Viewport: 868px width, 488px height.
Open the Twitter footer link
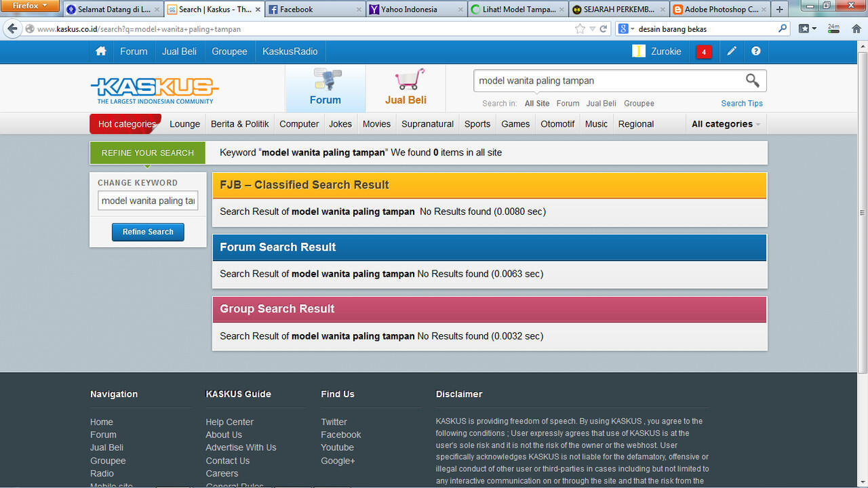click(334, 422)
